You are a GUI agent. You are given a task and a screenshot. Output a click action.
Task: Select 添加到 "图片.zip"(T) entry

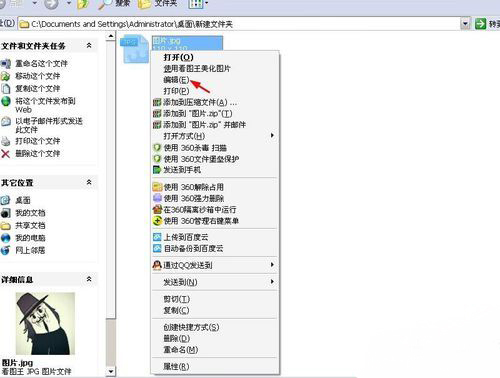tap(197, 114)
